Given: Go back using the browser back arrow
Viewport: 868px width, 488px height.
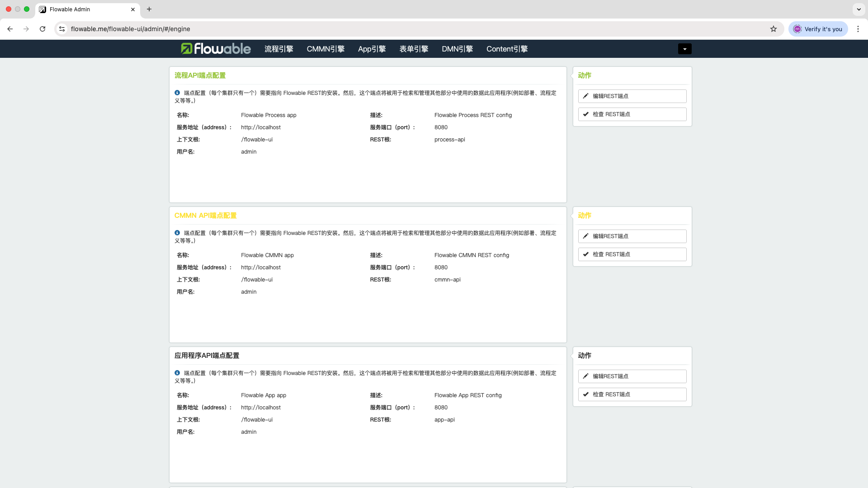Looking at the screenshot, I should [x=10, y=29].
